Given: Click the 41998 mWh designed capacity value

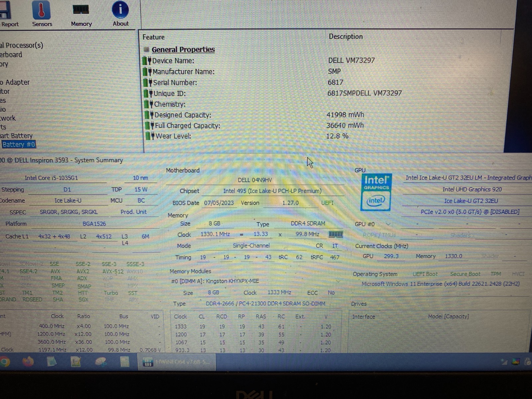Looking at the screenshot, I should coord(345,115).
